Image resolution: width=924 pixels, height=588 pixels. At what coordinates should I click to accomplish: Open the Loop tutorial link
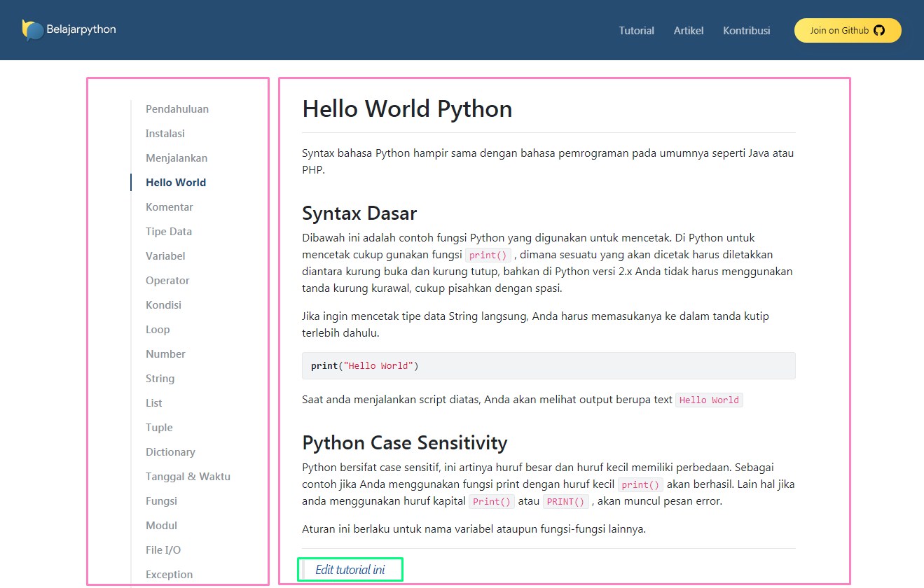pyautogui.click(x=158, y=330)
